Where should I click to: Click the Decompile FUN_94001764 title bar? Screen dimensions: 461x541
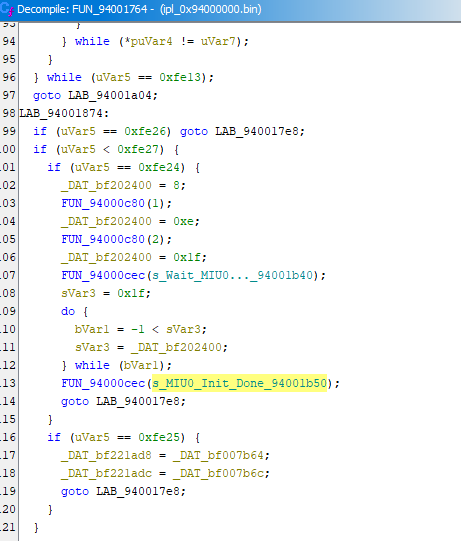tap(230, 10)
